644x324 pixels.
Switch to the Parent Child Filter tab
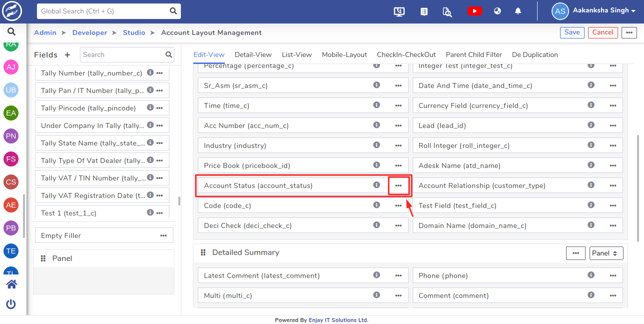coord(474,54)
